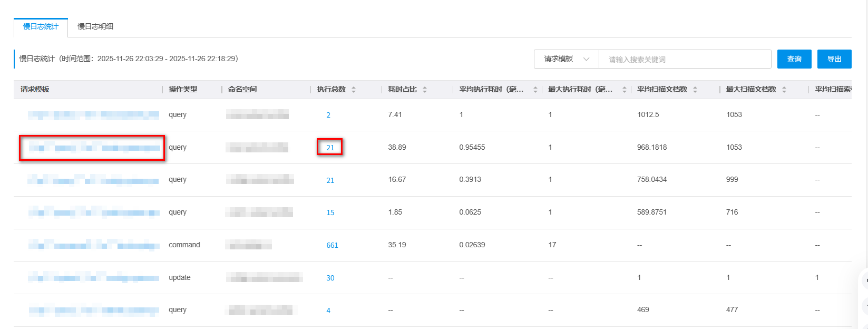Viewport: 868px width, 329px height.
Task: Click execution count 2 in first row
Action: [328, 115]
